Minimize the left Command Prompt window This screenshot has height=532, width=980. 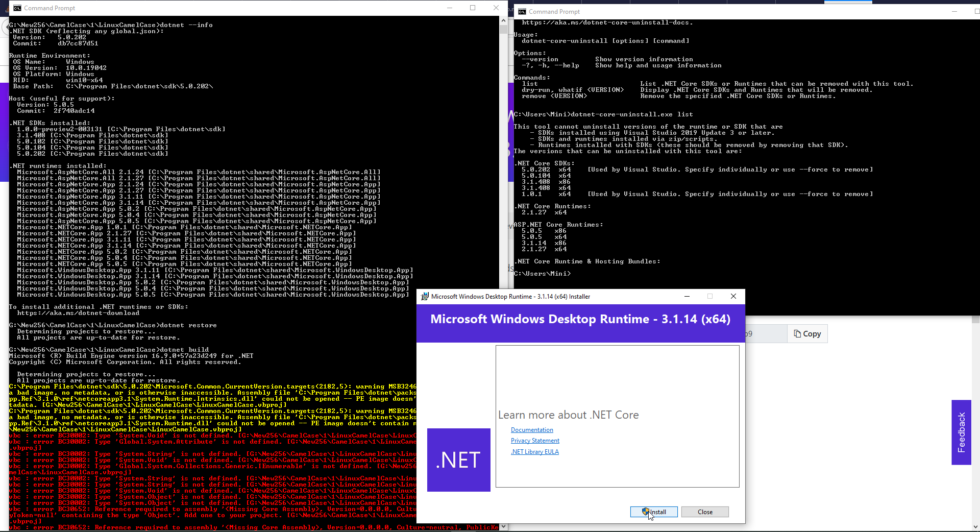[450, 8]
